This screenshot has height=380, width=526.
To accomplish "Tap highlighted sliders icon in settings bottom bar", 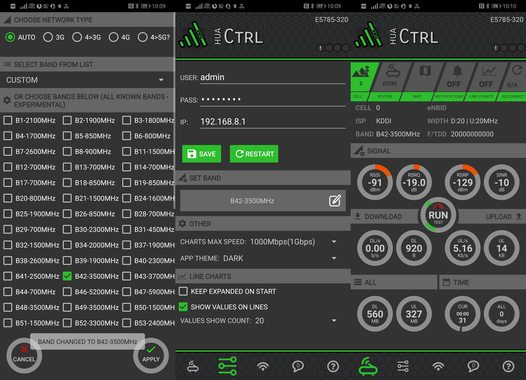I will (x=227, y=366).
